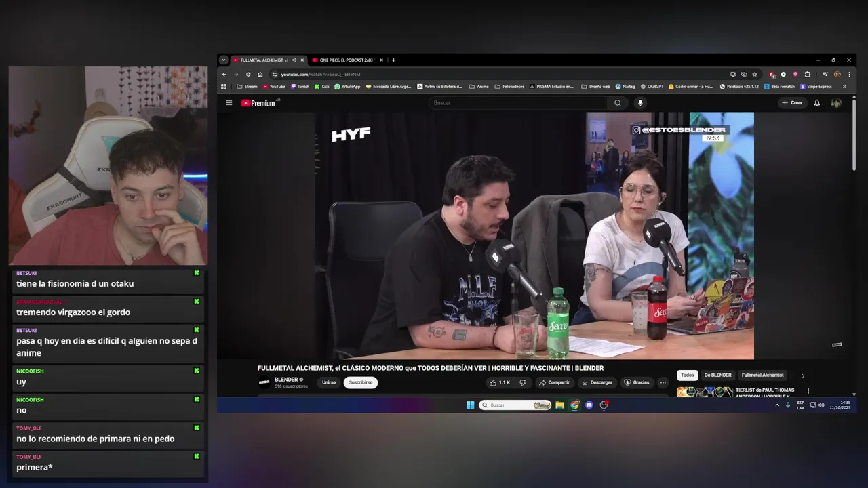This screenshot has width=868, height=488.
Task: Select the Fullmetal Alchemist filter chip
Action: click(x=763, y=375)
